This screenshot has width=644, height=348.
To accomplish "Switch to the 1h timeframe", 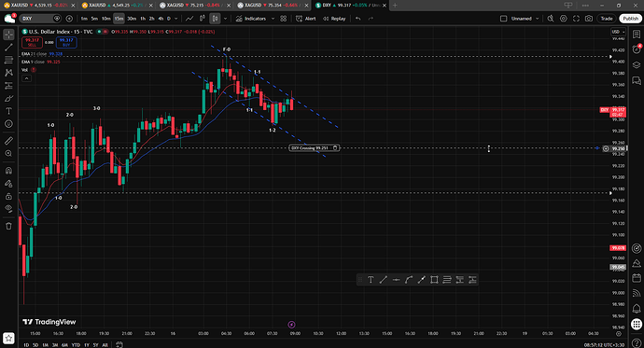I will [143, 19].
